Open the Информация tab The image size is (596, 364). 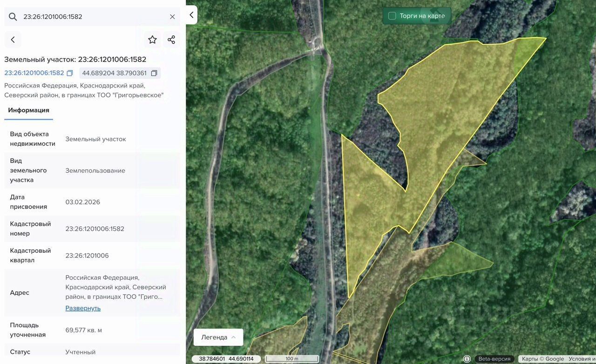[28, 110]
